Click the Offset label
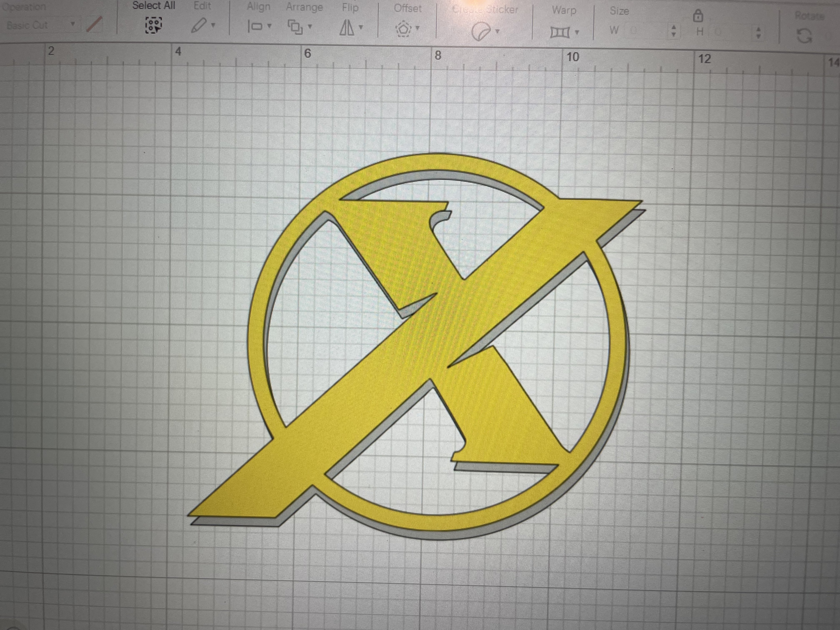Screen dimensions: 840x630 click(407, 8)
